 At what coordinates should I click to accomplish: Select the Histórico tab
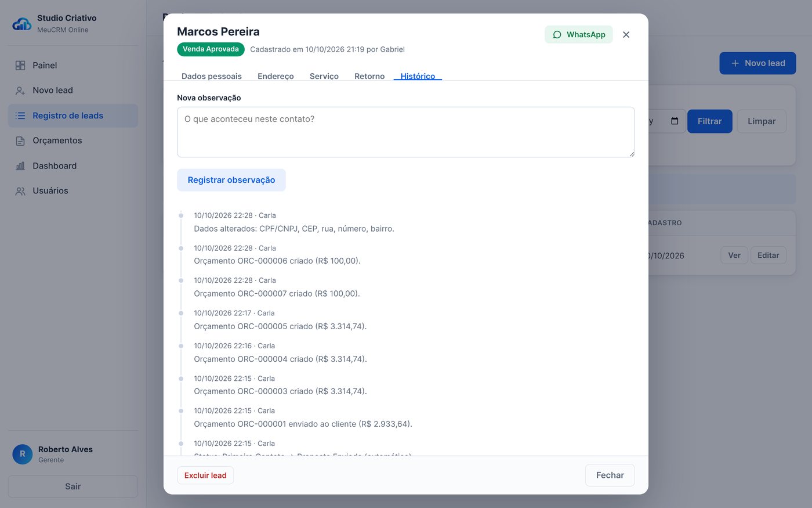418,76
